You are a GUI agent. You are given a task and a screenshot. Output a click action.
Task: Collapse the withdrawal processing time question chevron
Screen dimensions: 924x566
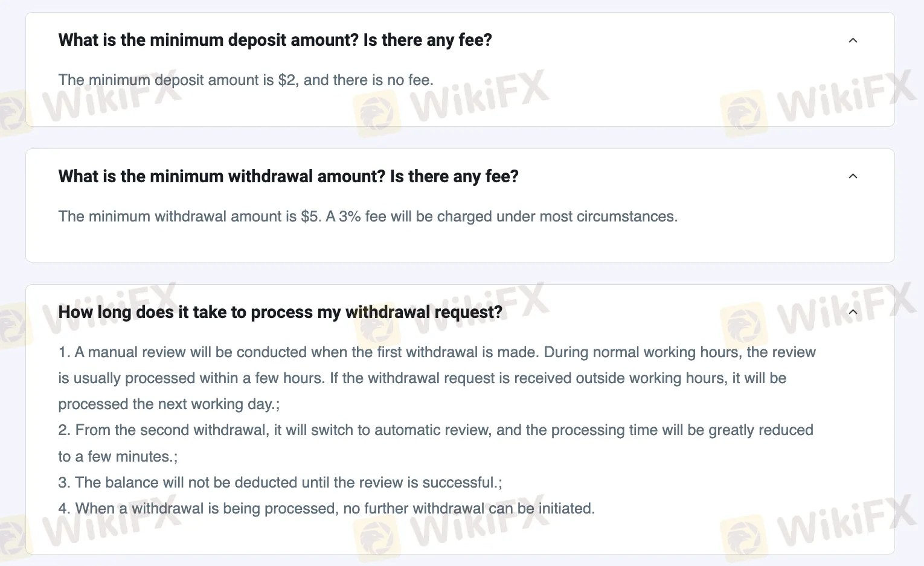(853, 312)
